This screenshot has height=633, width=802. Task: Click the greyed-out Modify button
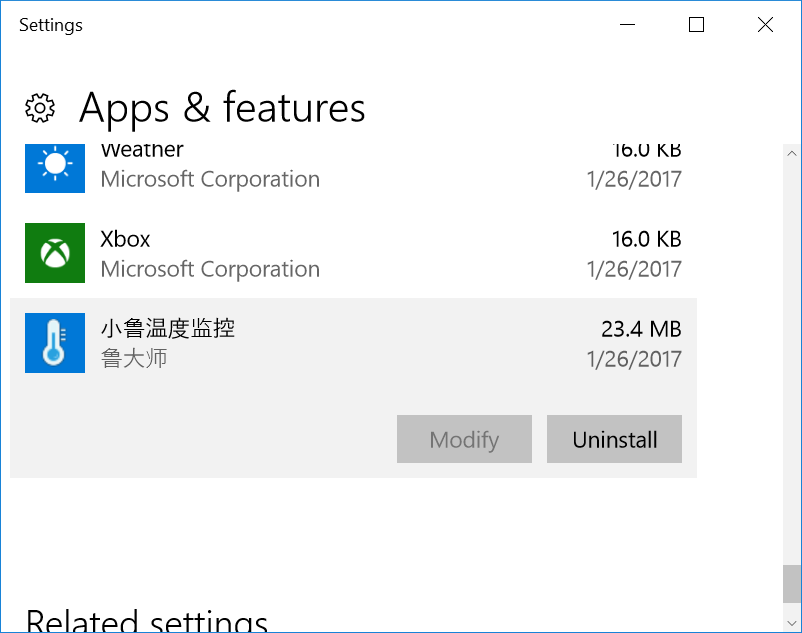tap(464, 439)
